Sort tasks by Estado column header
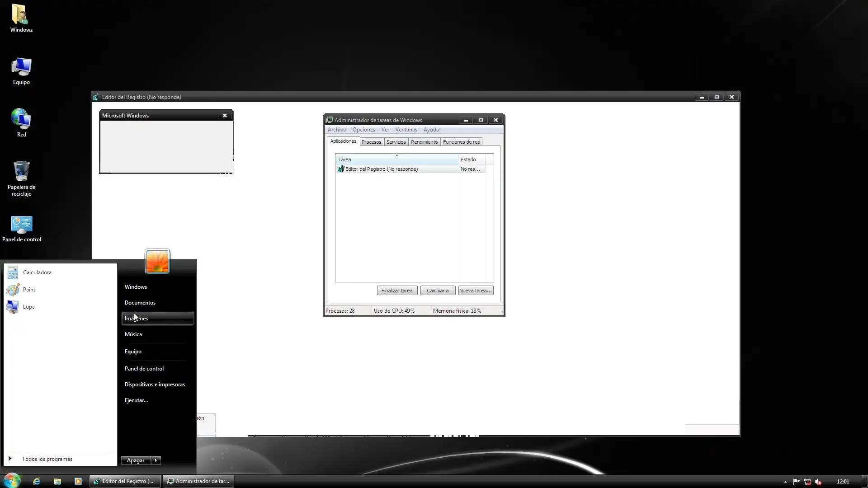 point(470,160)
